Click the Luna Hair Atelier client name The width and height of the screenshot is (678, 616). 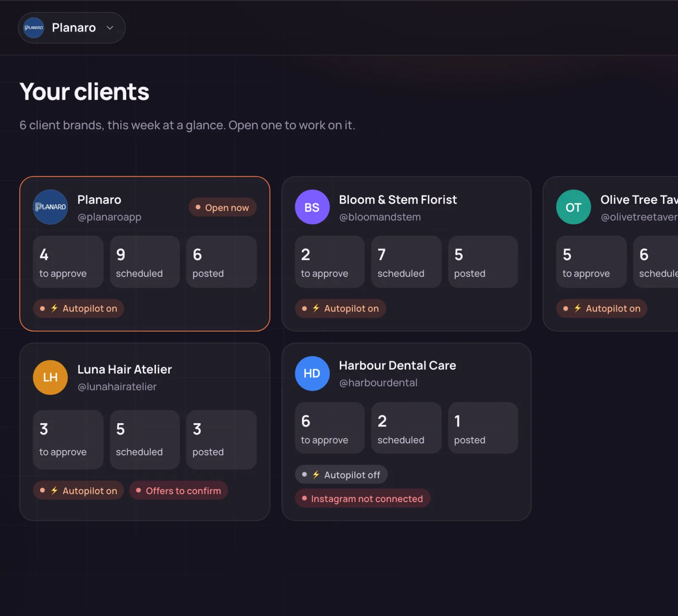[x=125, y=369]
